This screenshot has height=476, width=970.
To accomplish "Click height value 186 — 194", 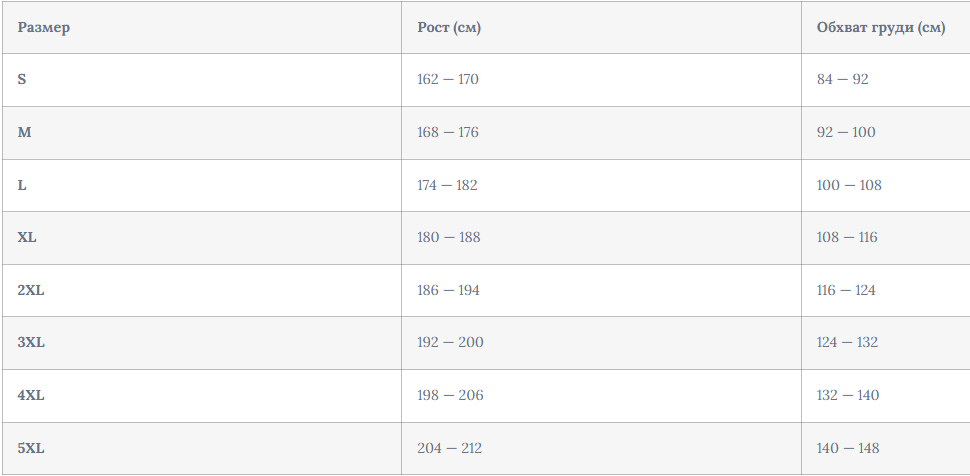I will click(449, 290).
